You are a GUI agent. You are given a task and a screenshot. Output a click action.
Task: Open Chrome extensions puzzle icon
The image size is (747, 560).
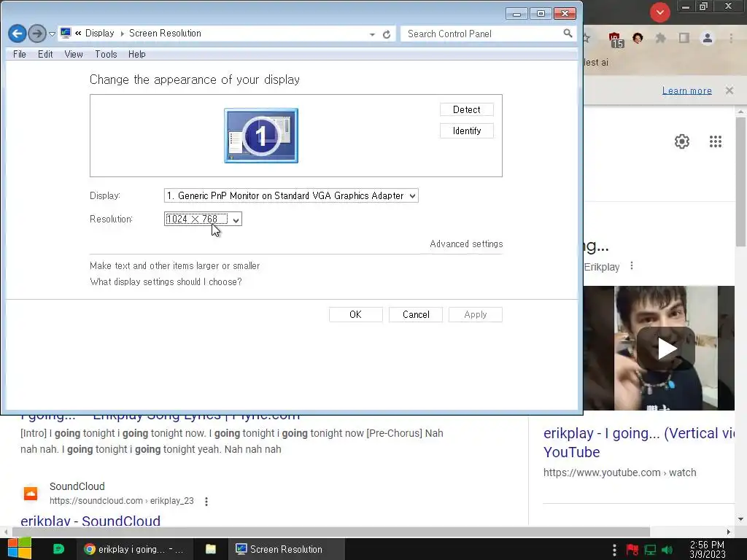pyautogui.click(x=660, y=38)
